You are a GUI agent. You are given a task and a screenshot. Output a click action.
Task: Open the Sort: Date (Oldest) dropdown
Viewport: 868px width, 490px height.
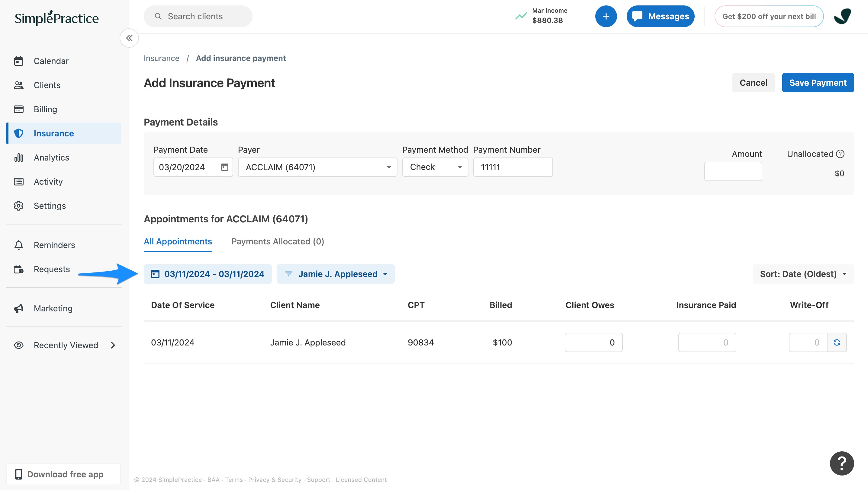click(x=803, y=274)
